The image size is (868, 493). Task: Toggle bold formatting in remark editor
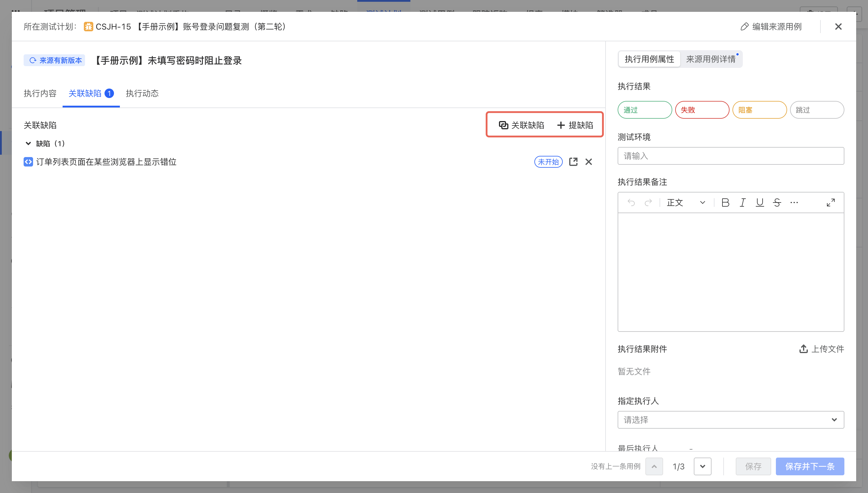[725, 203]
